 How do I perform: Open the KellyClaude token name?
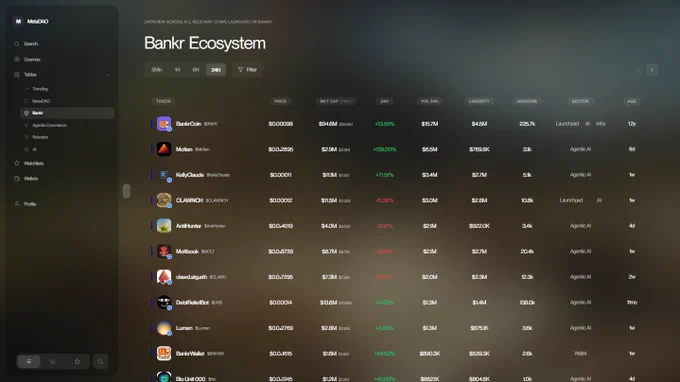pyautogui.click(x=190, y=175)
